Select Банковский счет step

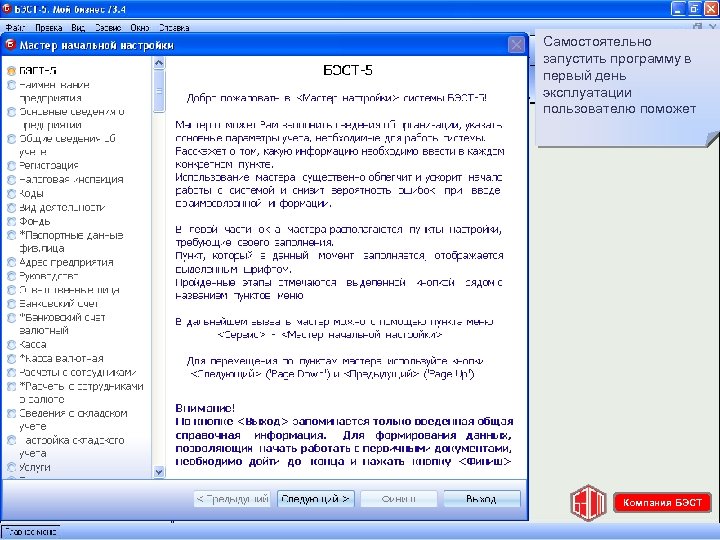click(x=53, y=304)
